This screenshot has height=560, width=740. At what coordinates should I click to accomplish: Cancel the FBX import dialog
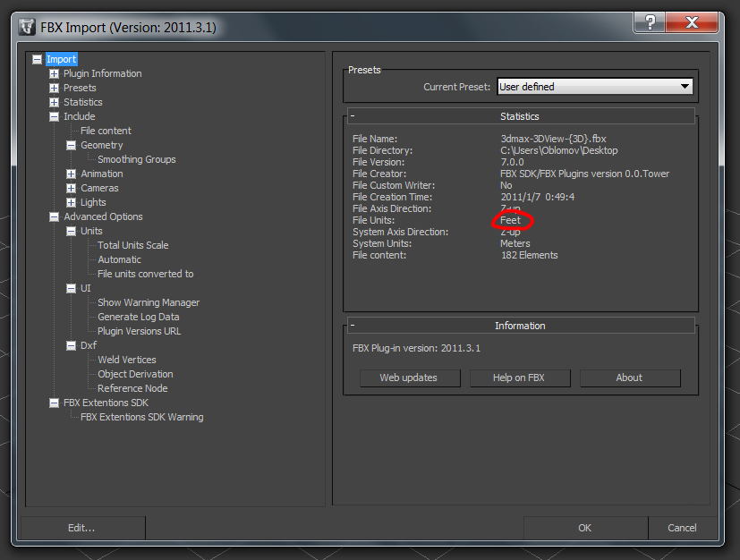(683, 528)
